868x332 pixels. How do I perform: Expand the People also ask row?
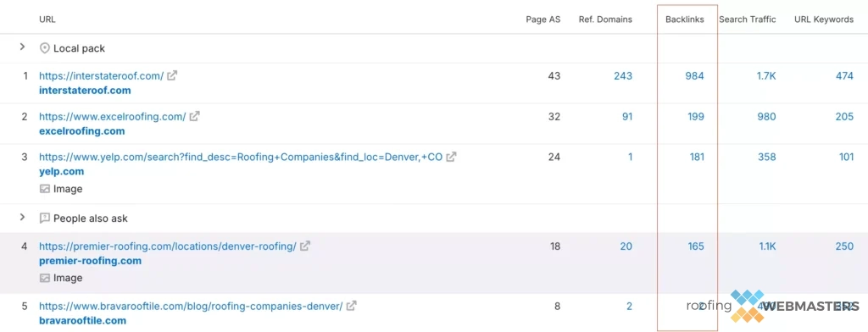pyautogui.click(x=22, y=217)
